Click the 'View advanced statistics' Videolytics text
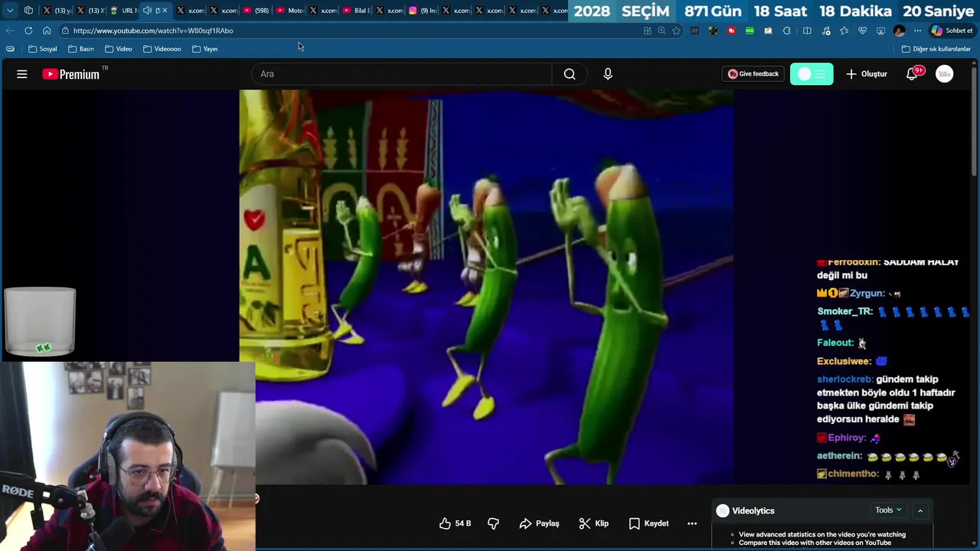 coord(822,534)
